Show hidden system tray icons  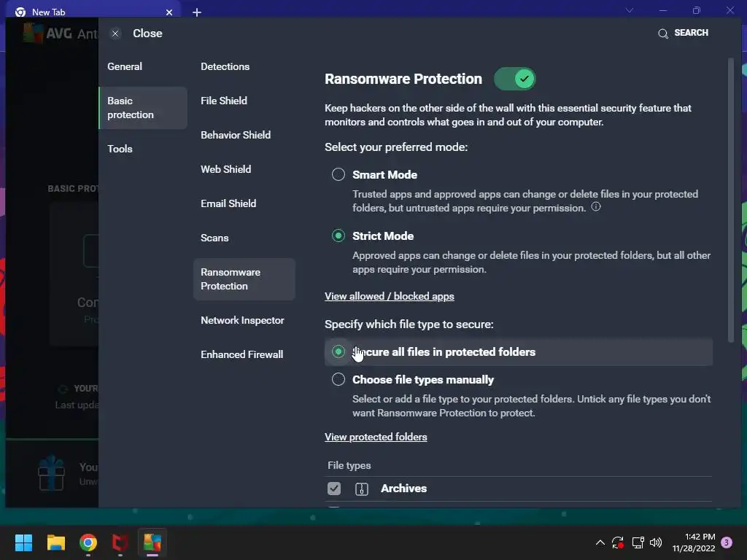point(600,542)
